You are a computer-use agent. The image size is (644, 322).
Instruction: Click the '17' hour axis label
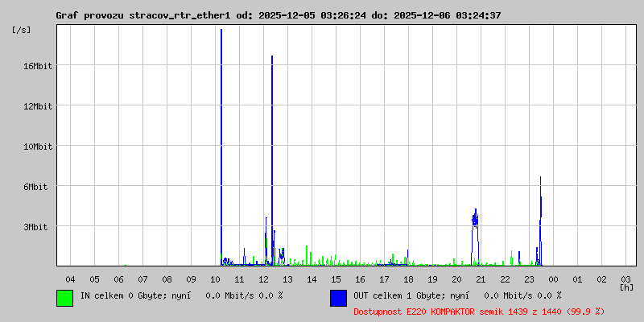[384, 279]
